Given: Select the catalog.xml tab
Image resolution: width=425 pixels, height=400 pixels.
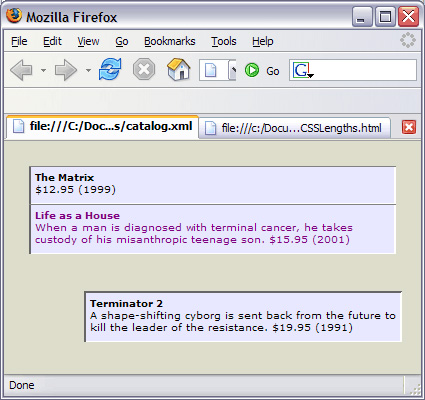Looking at the screenshot, I should tap(102, 127).
